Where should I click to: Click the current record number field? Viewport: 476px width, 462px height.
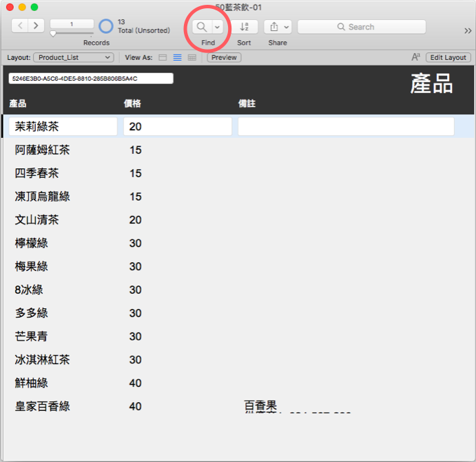72,24
